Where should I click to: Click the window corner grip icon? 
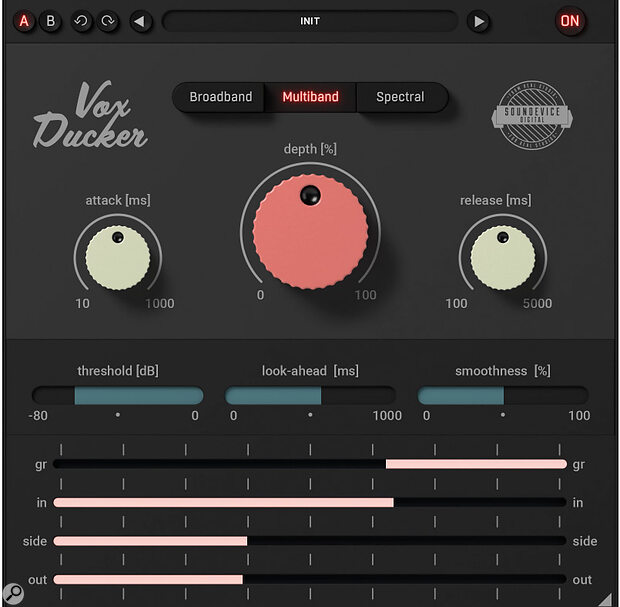click(605, 599)
